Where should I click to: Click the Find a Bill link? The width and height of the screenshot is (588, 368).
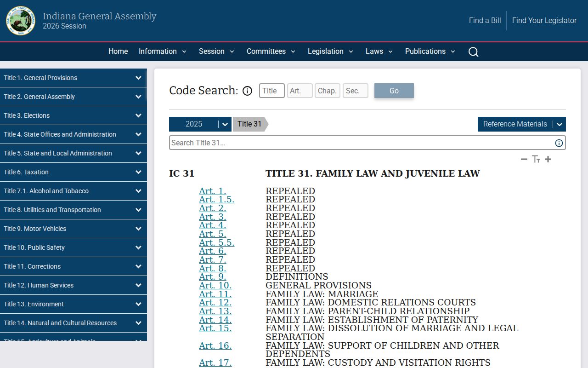[485, 21]
